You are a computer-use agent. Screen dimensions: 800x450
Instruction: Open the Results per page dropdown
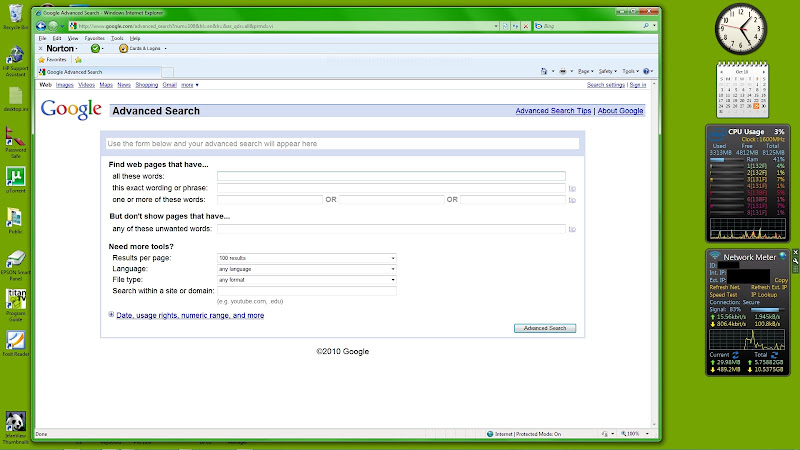[x=307, y=258]
